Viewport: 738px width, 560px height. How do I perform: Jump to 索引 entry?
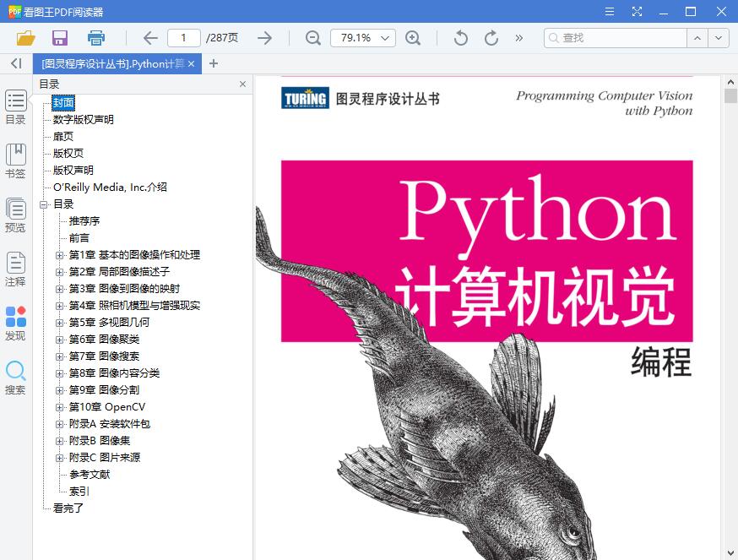(79, 492)
